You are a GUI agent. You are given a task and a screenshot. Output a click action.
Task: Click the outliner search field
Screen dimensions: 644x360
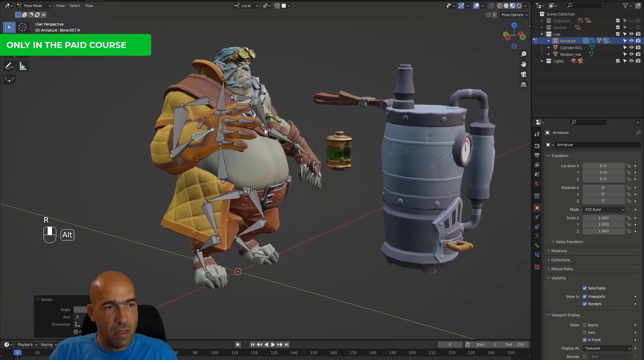[x=584, y=6]
